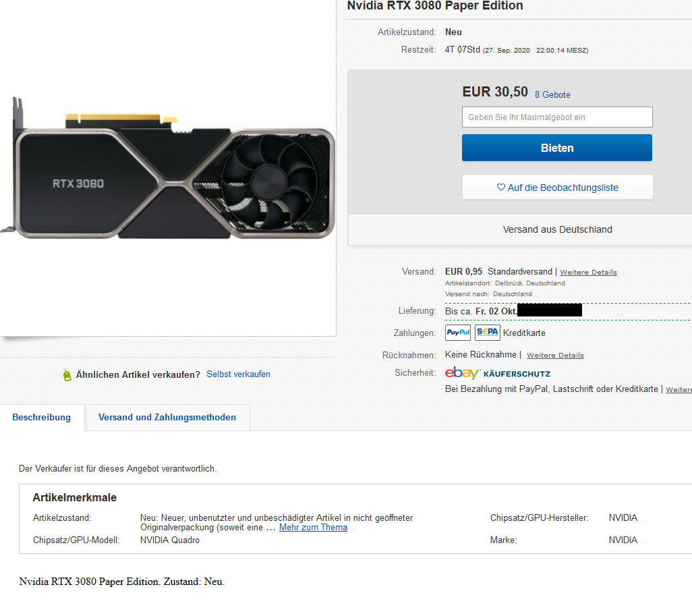Click the Bieten button

[556, 147]
